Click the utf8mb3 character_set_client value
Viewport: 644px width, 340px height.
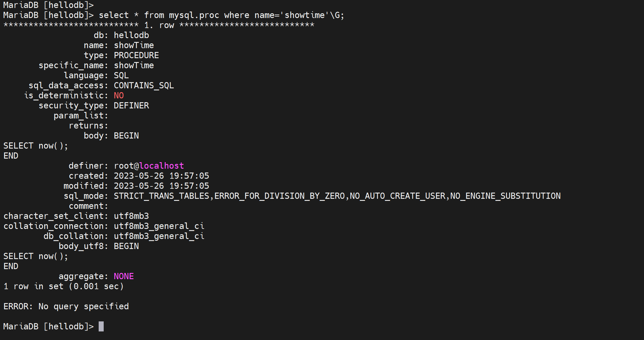tap(131, 216)
